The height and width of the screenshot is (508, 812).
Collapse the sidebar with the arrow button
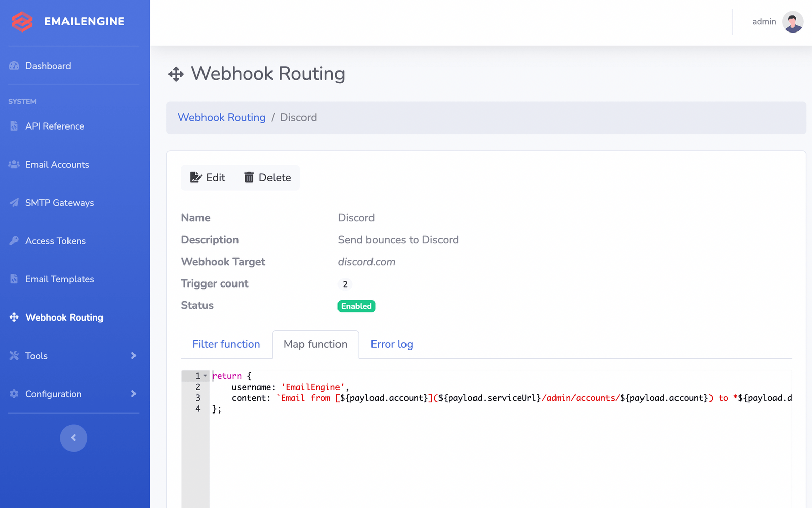(x=73, y=438)
